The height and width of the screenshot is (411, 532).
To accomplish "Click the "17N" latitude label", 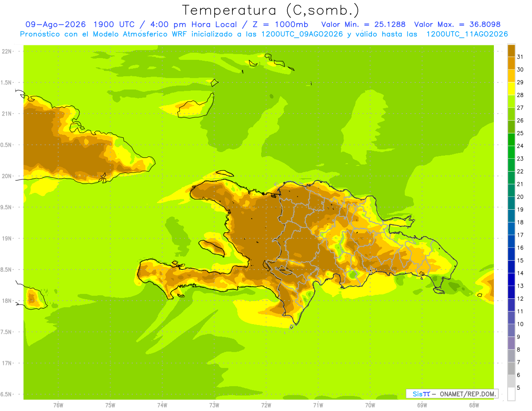I will pos(7,363).
